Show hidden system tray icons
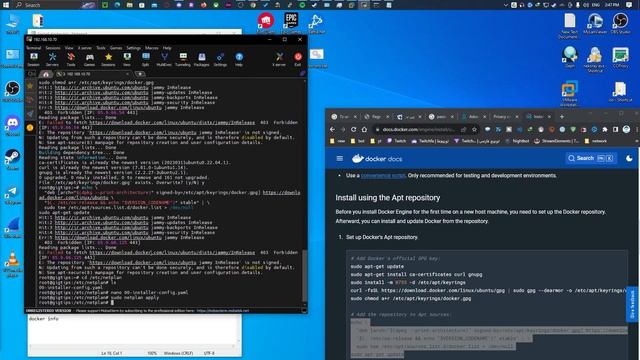 506,5
